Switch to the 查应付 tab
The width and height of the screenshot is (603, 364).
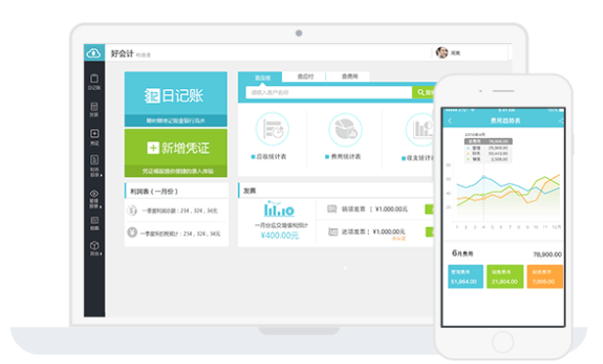tap(305, 77)
